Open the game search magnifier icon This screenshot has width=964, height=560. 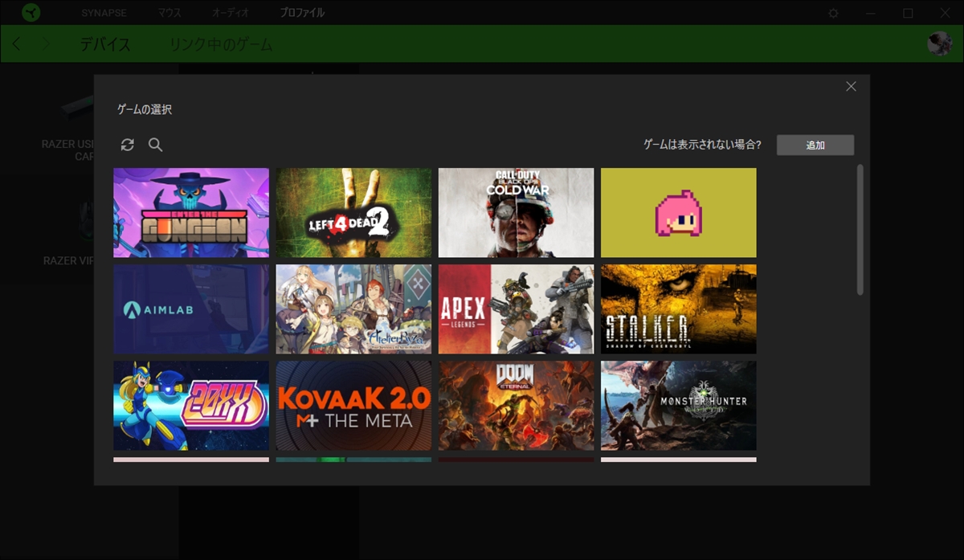(x=156, y=145)
